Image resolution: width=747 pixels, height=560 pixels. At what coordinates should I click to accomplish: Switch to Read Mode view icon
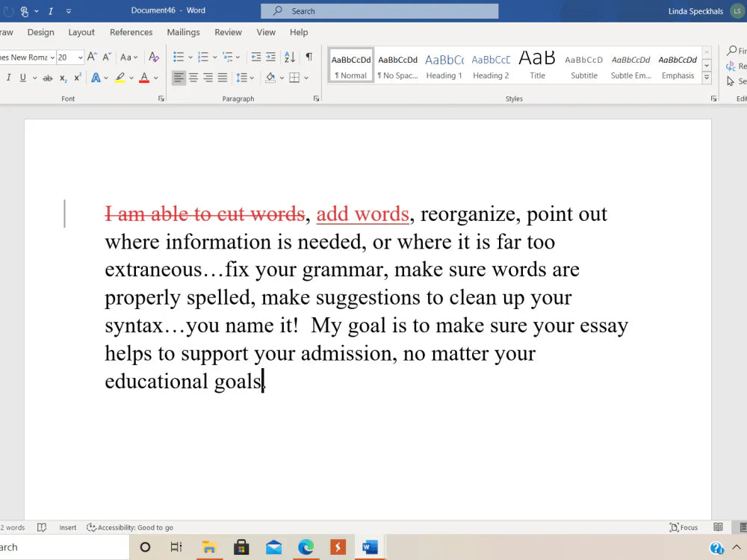coord(718,527)
